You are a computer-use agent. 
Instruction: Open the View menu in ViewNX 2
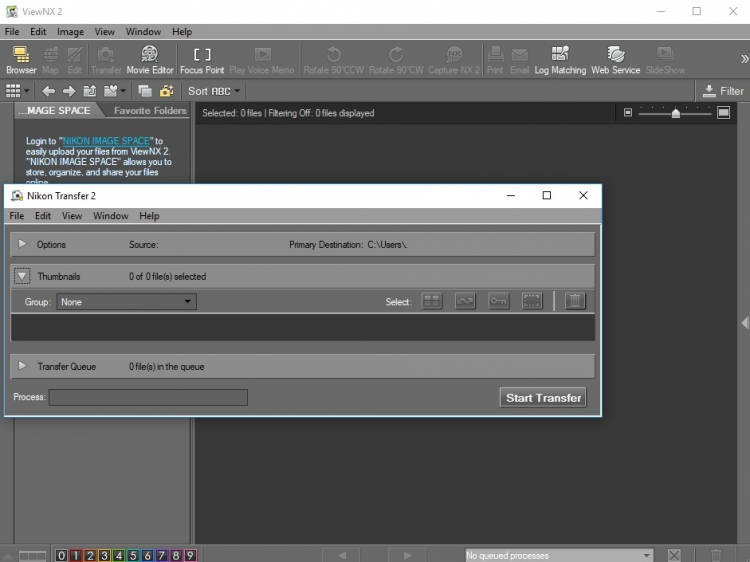click(104, 32)
